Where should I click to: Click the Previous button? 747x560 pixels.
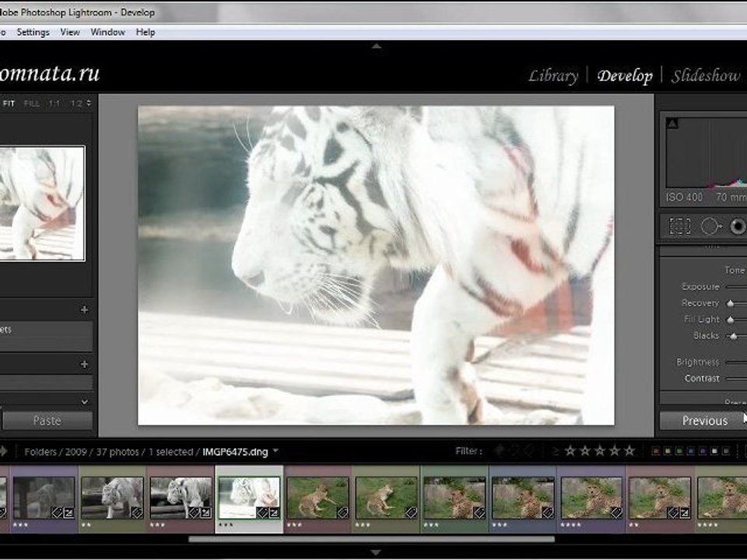click(x=703, y=421)
